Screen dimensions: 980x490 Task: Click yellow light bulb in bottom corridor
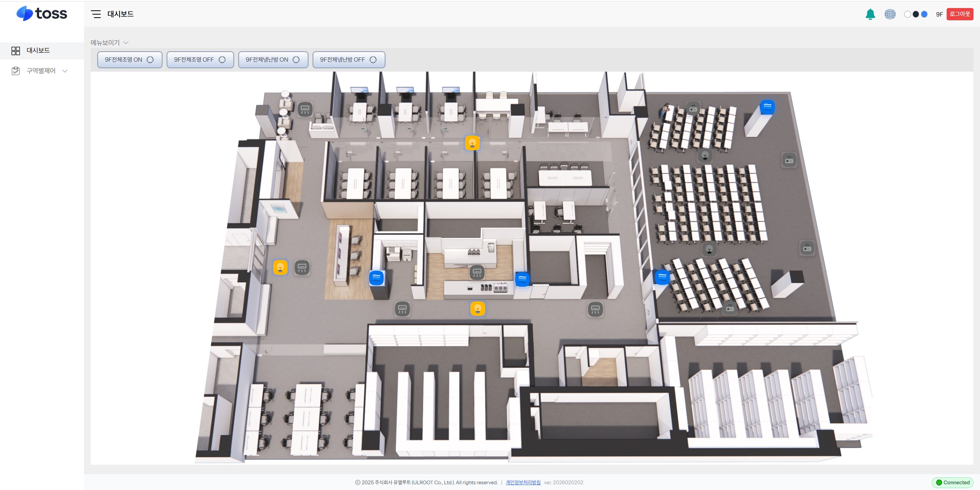click(x=477, y=308)
